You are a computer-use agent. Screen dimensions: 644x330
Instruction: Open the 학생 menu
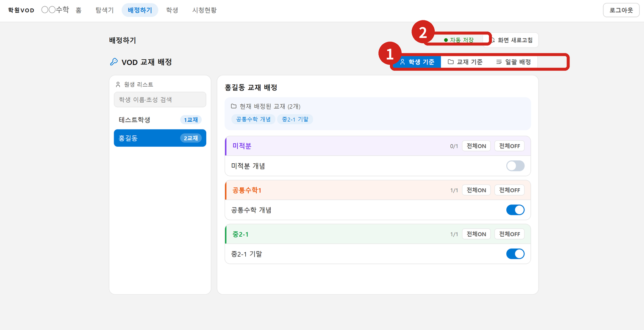(x=172, y=10)
